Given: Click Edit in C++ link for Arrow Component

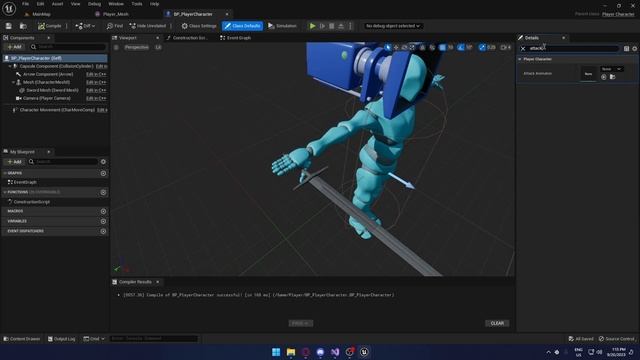Looking at the screenshot, I should (x=96, y=74).
